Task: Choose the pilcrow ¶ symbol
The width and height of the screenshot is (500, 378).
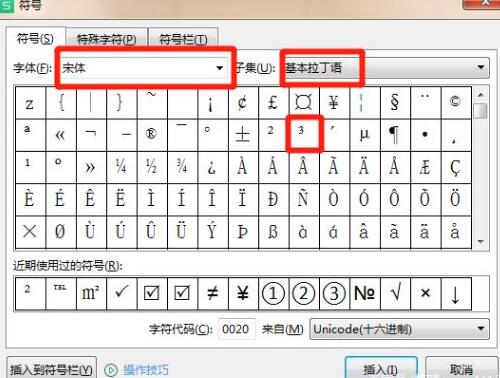Action: click(x=395, y=135)
